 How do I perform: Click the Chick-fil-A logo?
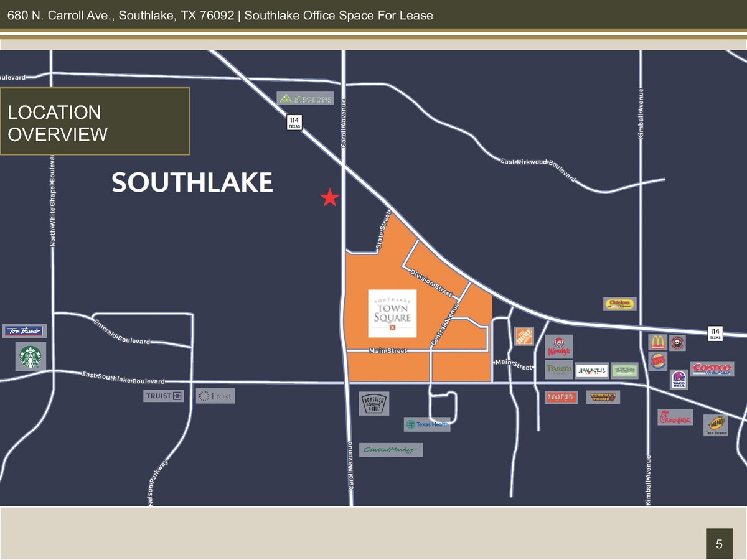(x=675, y=418)
